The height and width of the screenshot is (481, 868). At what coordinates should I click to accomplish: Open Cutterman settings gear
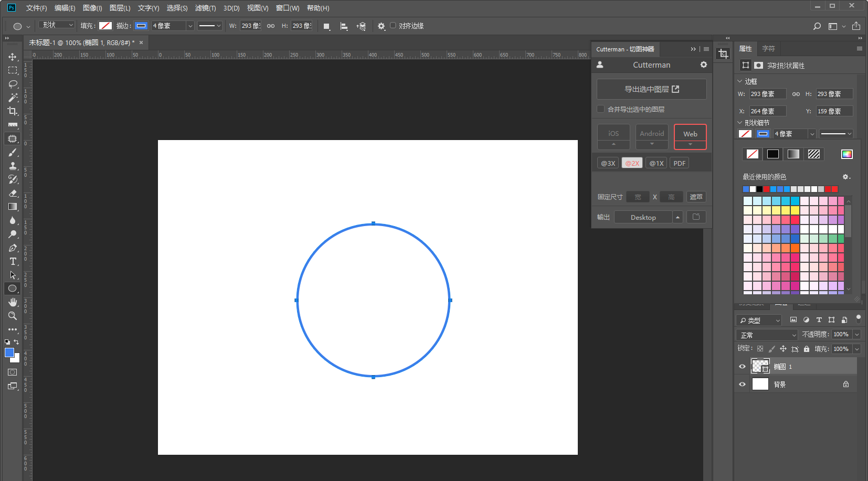point(704,65)
